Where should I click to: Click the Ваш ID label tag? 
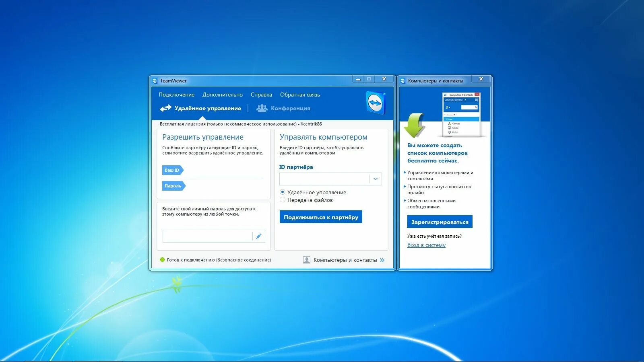(x=173, y=170)
